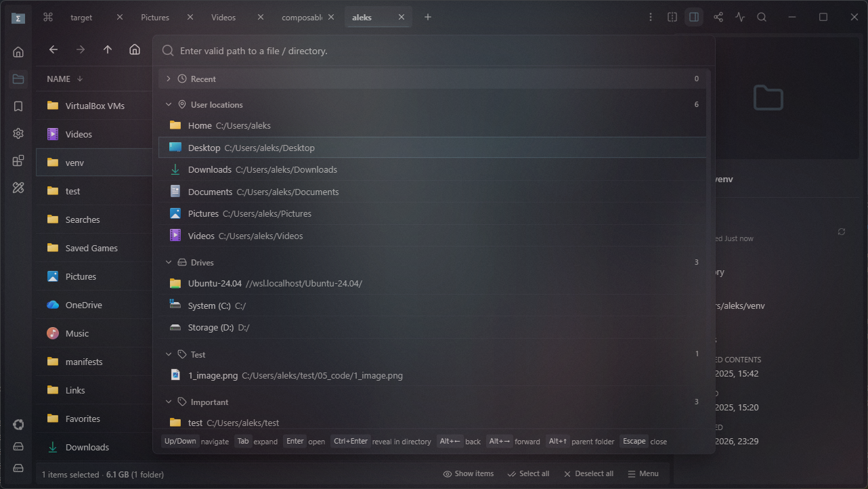Sort by the NAME column header
Screen dimensions: 868x489
tap(65, 79)
